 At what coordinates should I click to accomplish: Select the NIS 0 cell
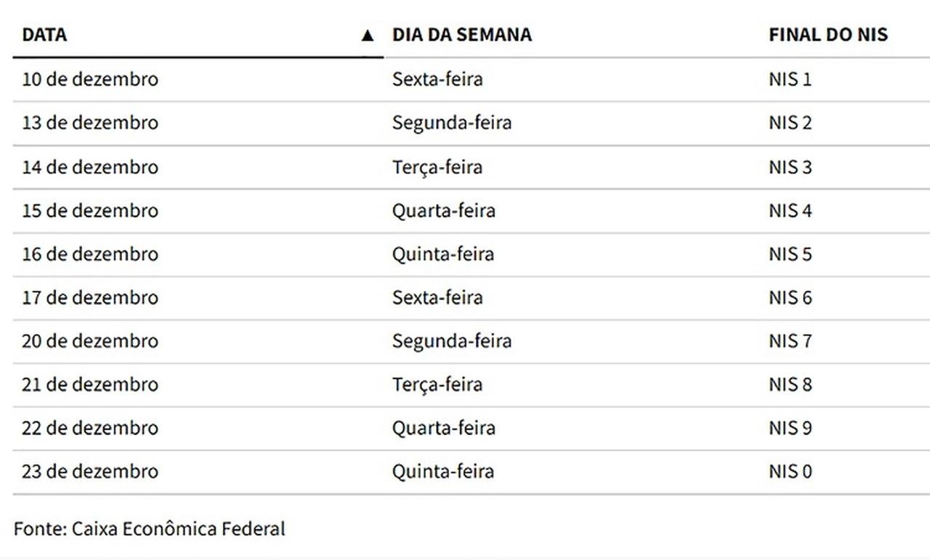tap(790, 471)
